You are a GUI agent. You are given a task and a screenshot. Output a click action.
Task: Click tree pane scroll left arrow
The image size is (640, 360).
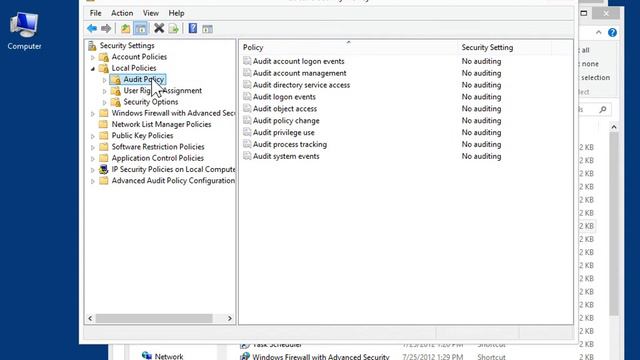90,318
